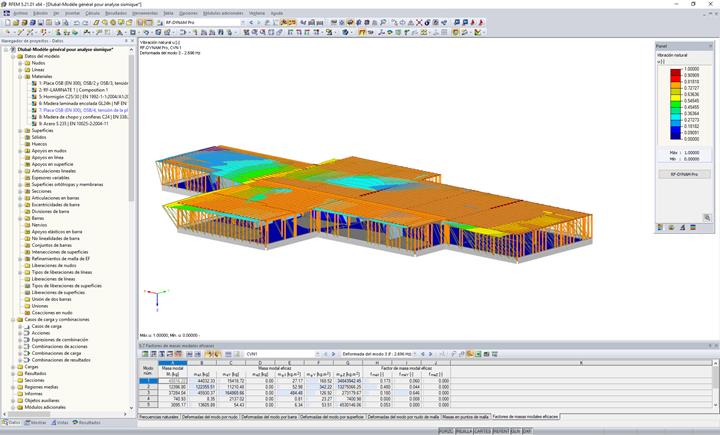The width and height of the screenshot is (720, 435).
Task: Click next arrow after Deformada del modo selector
Action: click(430, 354)
